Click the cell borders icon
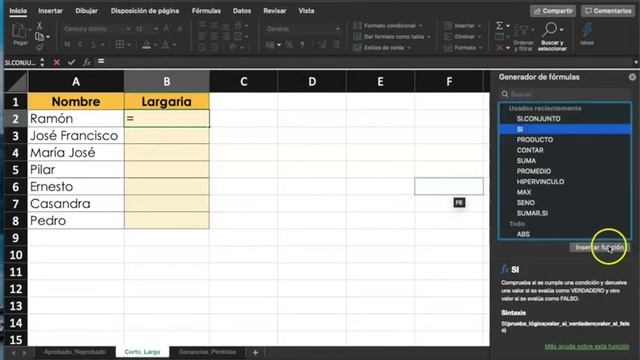640x360 pixels. pyautogui.click(x=120, y=44)
